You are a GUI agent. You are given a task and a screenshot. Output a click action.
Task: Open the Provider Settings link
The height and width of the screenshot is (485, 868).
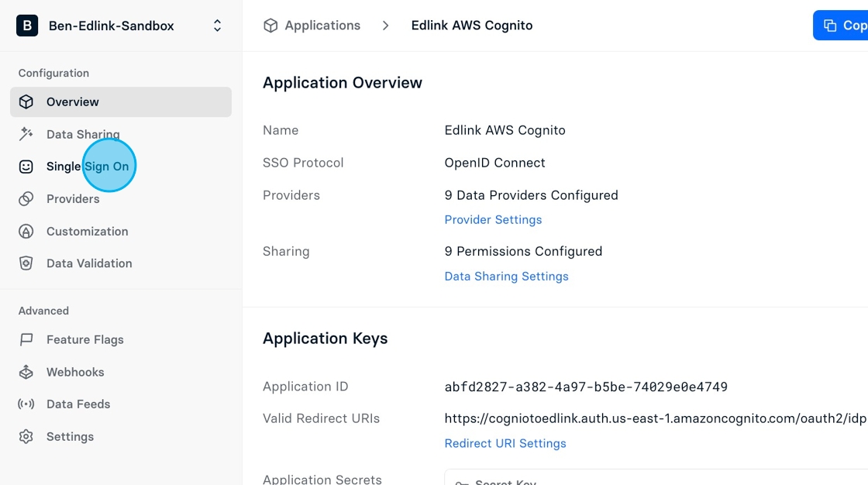[493, 220]
